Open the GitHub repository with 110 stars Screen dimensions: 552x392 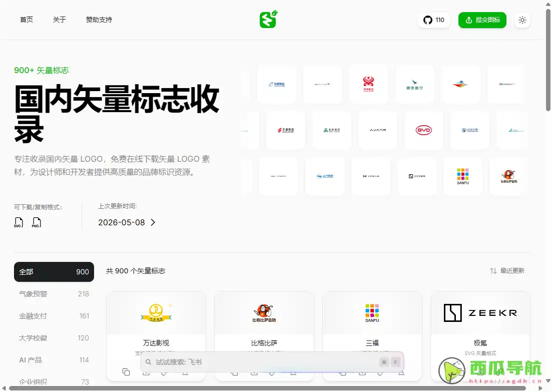coord(434,20)
